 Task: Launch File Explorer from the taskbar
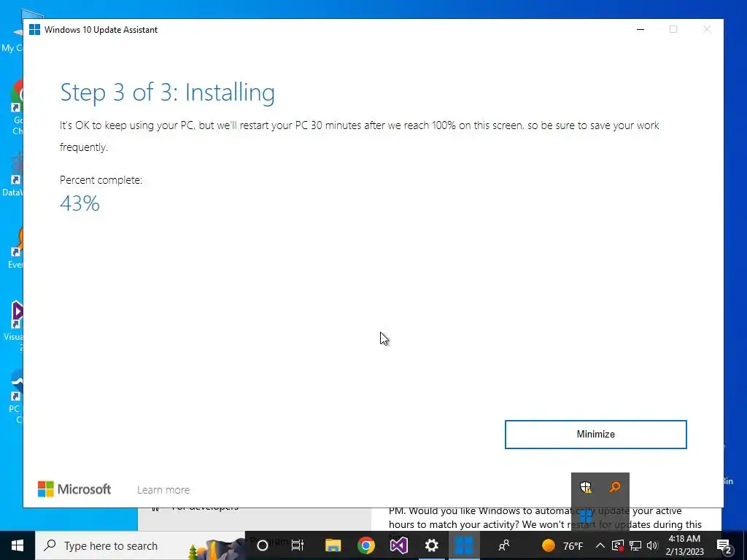coord(333,545)
